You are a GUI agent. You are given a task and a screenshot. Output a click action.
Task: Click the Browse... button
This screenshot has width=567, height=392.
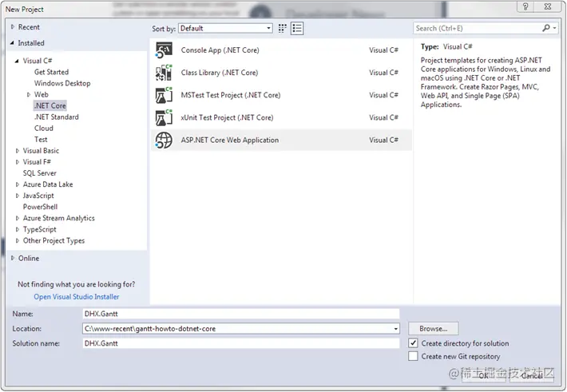tap(433, 329)
